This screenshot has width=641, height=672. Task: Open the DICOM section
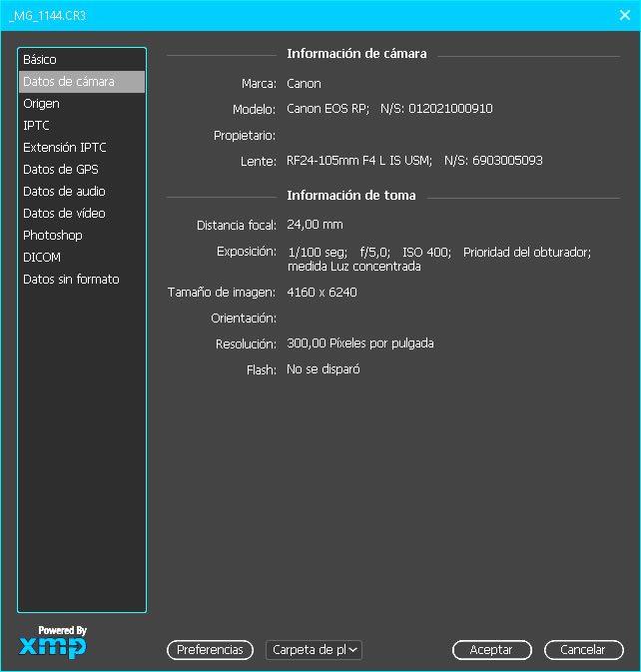[x=82, y=258]
